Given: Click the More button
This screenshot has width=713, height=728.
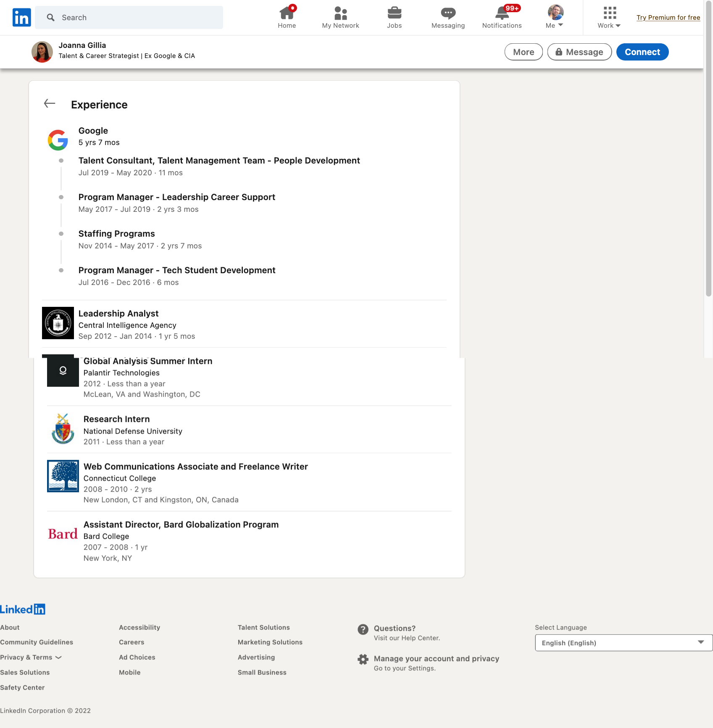Looking at the screenshot, I should 524,52.
